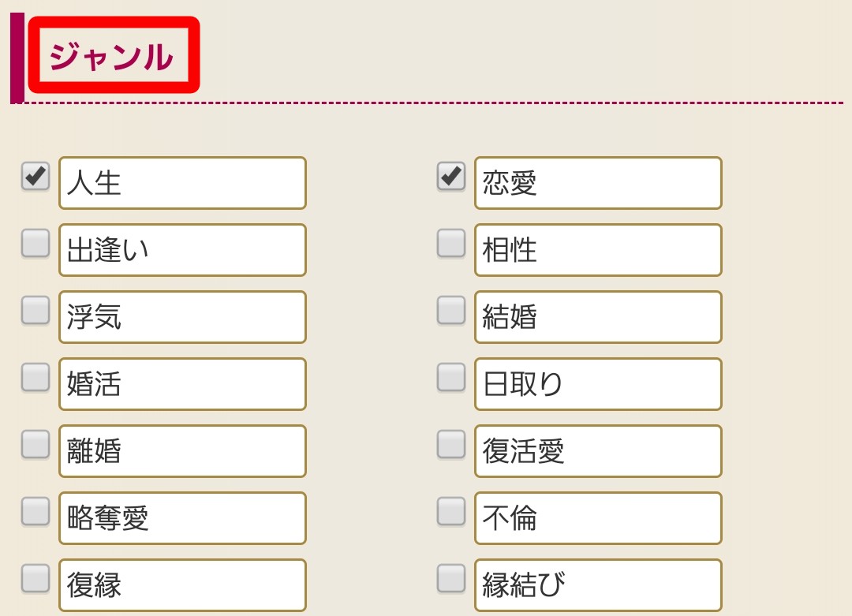Select the 縁結び checkbox
The width and height of the screenshot is (852, 616).
click(x=451, y=579)
